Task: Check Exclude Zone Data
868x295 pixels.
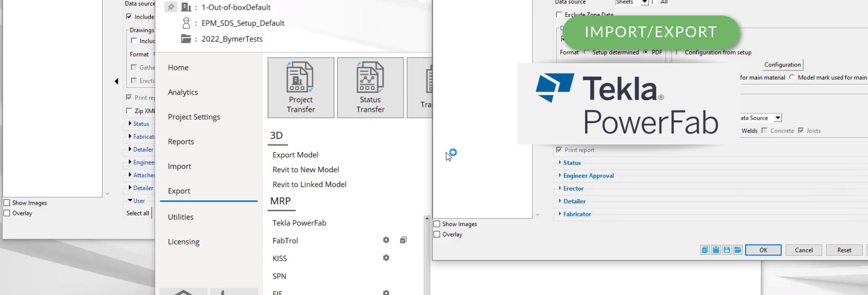Action: coord(559,15)
